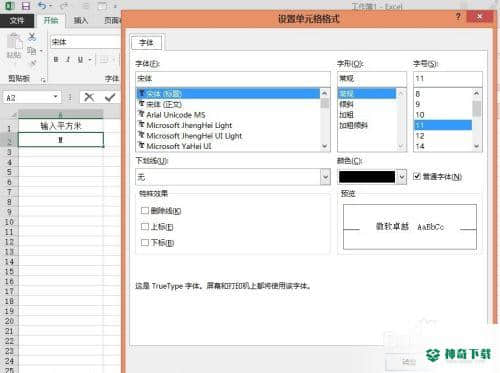
Task: Select font size 14
Action: point(443,146)
